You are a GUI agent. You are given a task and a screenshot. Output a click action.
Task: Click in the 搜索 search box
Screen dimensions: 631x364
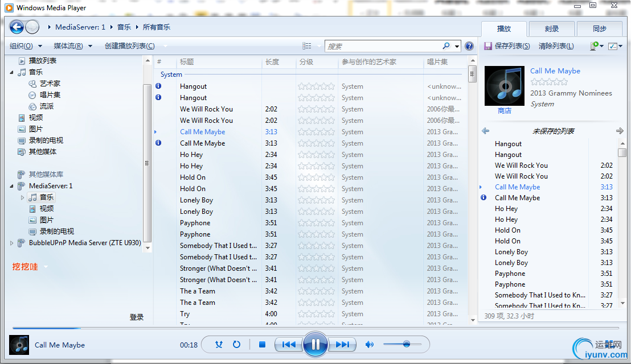(383, 46)
